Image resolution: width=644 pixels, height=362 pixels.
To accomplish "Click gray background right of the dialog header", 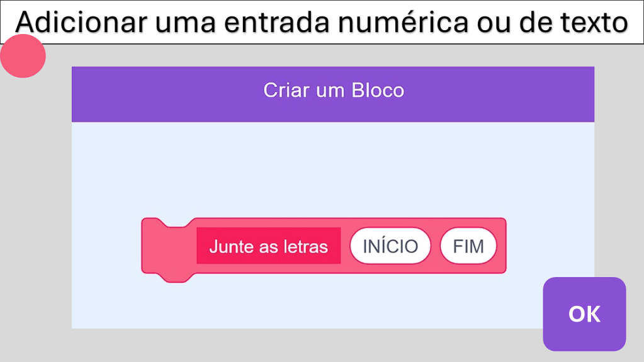I will [618, 94].
